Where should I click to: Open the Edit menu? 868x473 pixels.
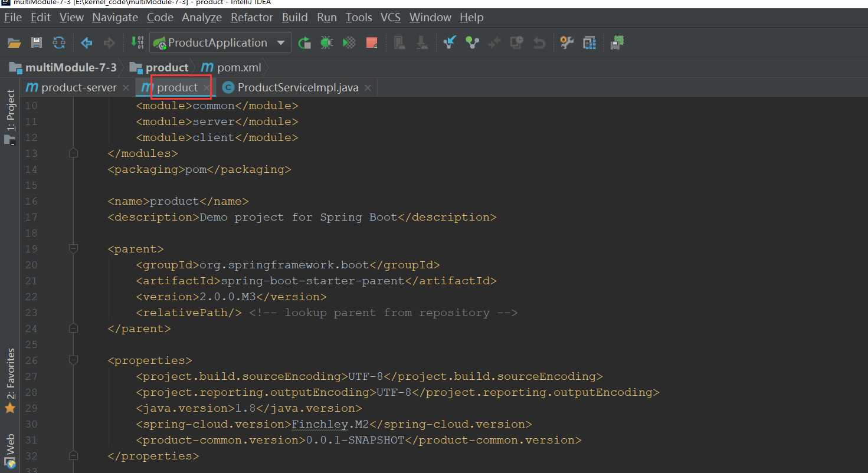[x=41, y=17]
